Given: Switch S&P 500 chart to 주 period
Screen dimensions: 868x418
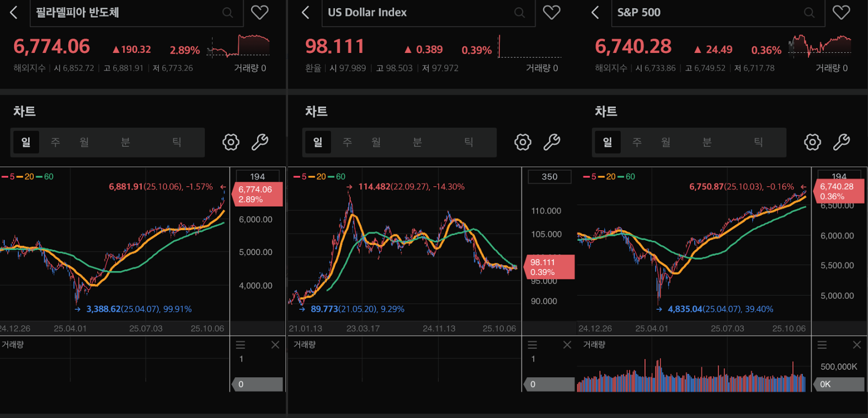Looking at the screenshot, I should pos(637,142).
